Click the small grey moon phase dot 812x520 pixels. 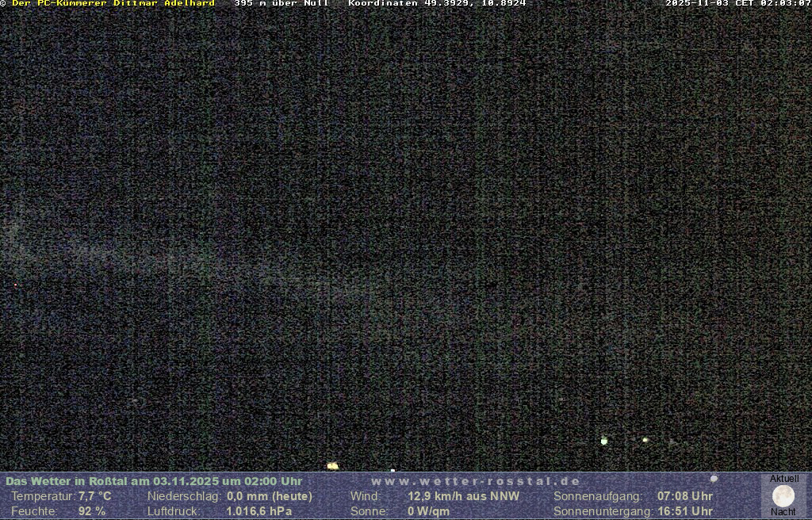click(x=714, y=479)
